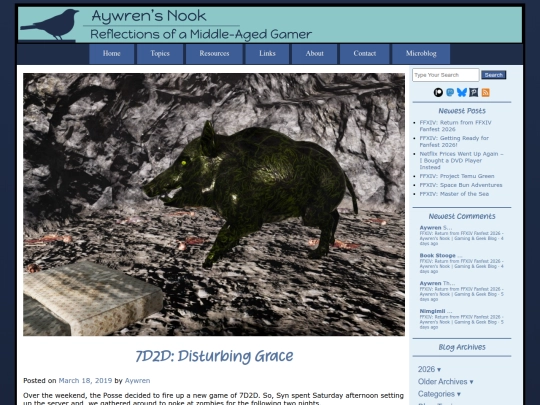Image resolution: width=540 pixels, height=405 pixels.
Task: Open the Contact menu item
Action: tap(364, 54)
